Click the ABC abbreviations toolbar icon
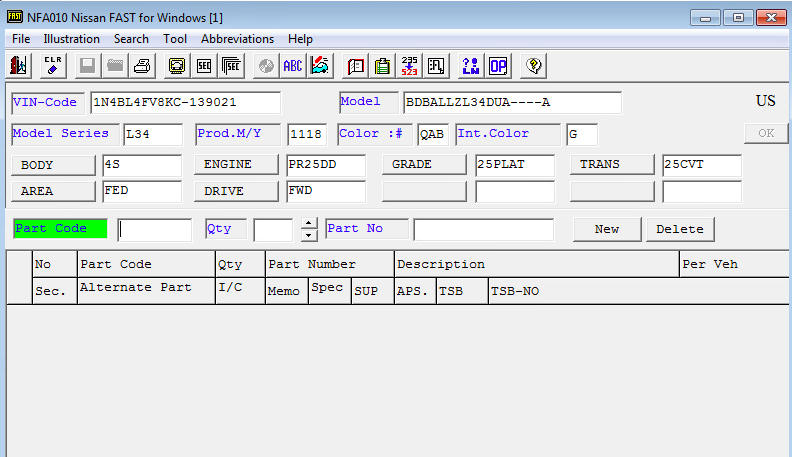The image size is (792, 457). (x=293, y=66)
